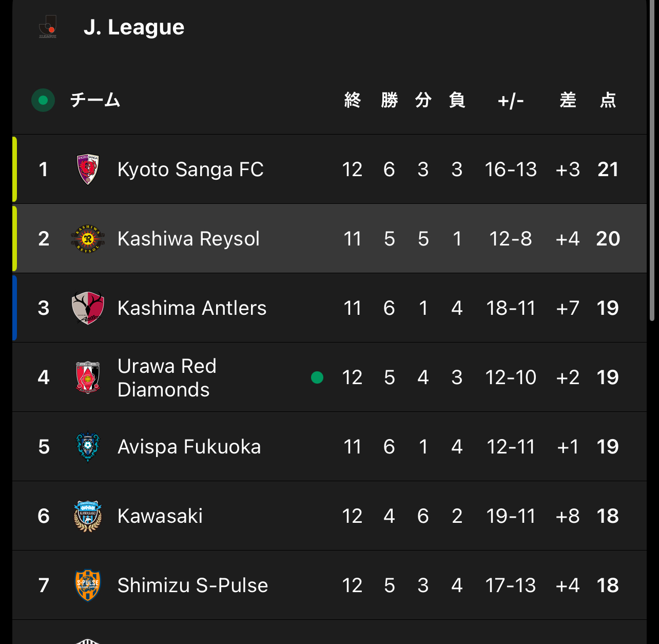
Task: Tap the blue qualification marker at rank 3
Action: click(14, 308)
